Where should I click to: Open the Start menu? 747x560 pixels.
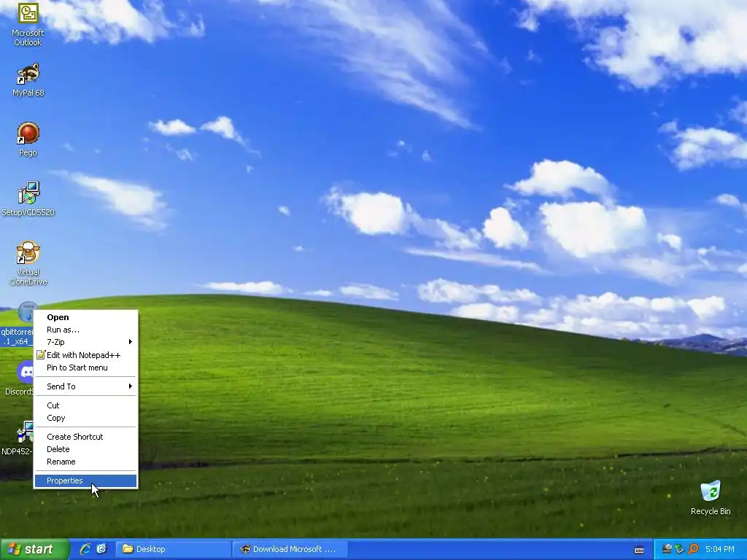tap(34, 549)
